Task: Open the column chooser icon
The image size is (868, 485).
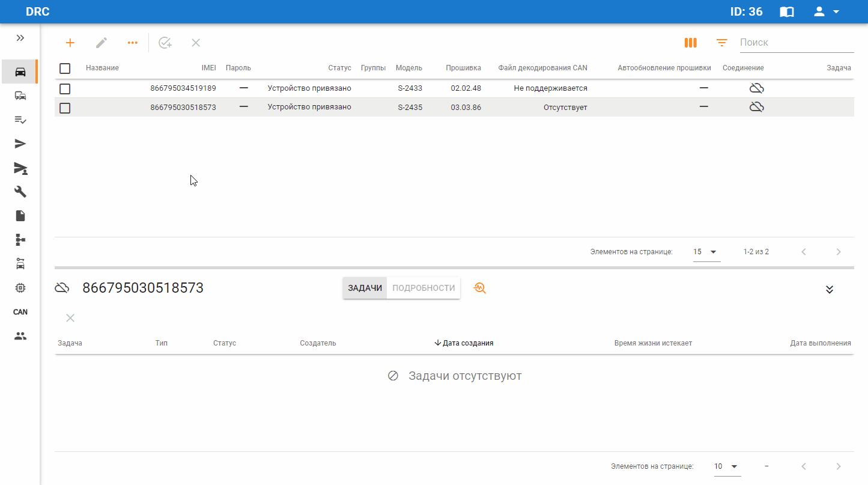Action: 691,43
